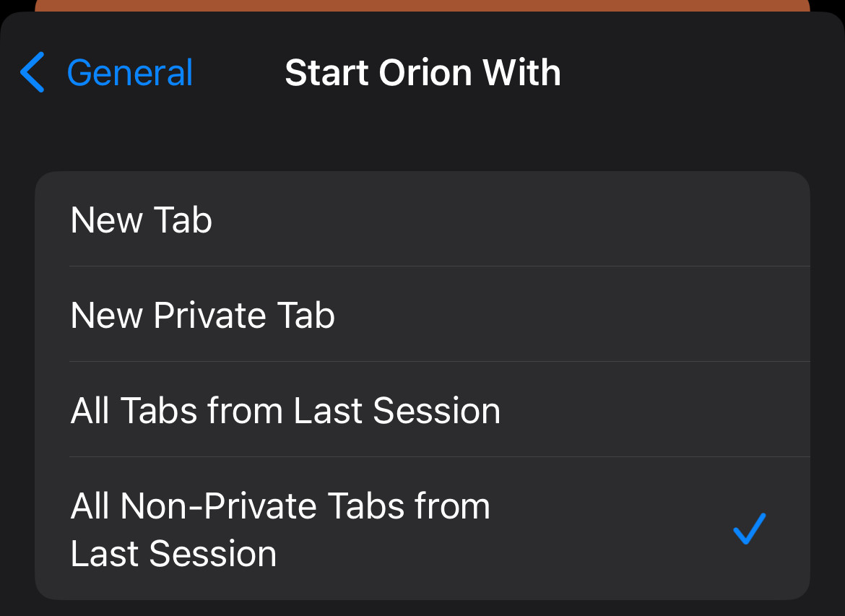The width and height of the screenshot is (845, 616).
Task: Select the New Tab option
Action: [422, 220]
